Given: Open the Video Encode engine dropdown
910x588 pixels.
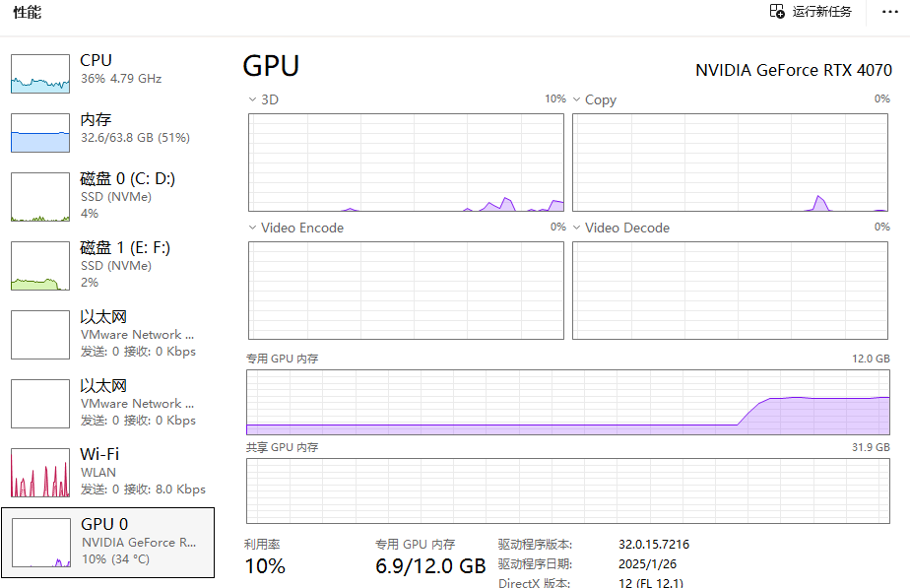Looking at the screenshot, I should [252, 228].
